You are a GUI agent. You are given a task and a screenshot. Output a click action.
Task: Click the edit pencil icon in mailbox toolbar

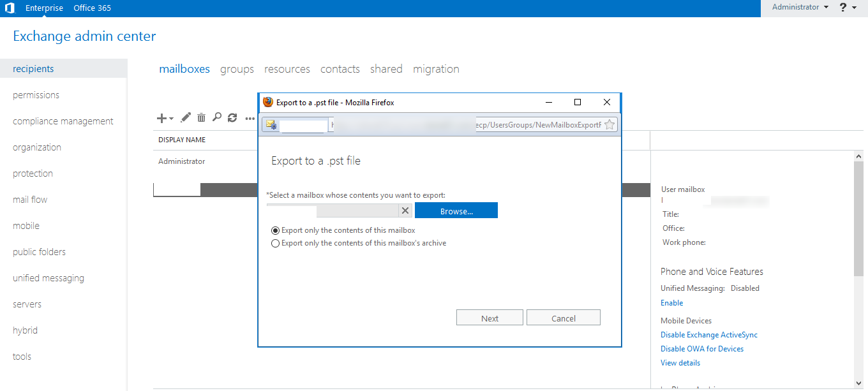point(186,117)
